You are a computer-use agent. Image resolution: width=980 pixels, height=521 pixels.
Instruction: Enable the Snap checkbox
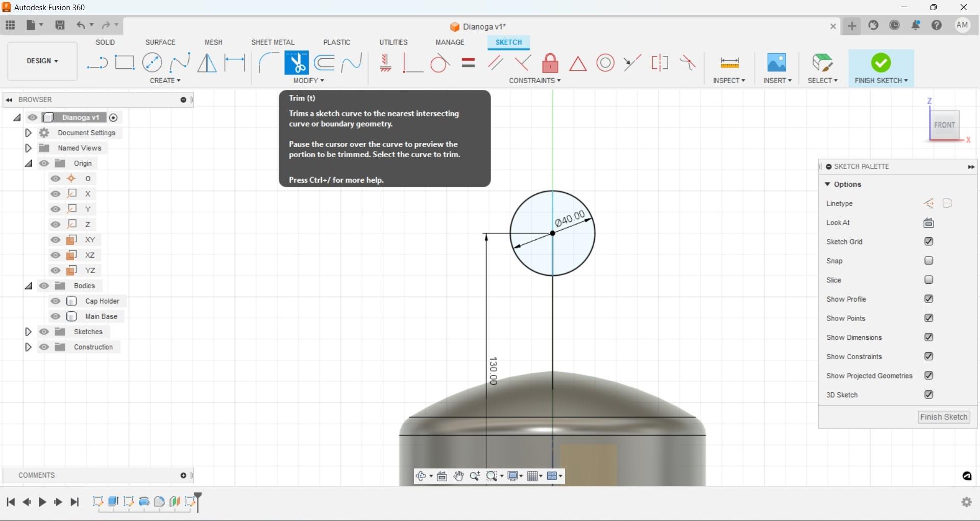pyautogui.click(x=928, y=261)
